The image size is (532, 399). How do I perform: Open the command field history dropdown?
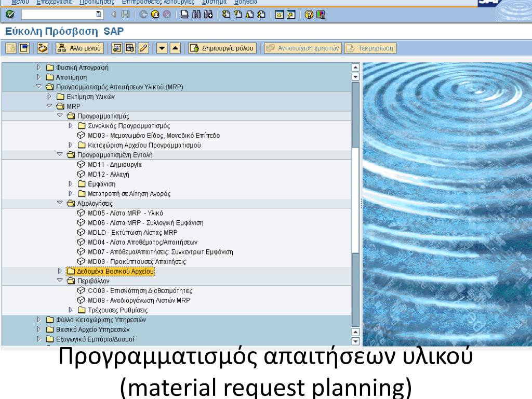click(99, 14)
